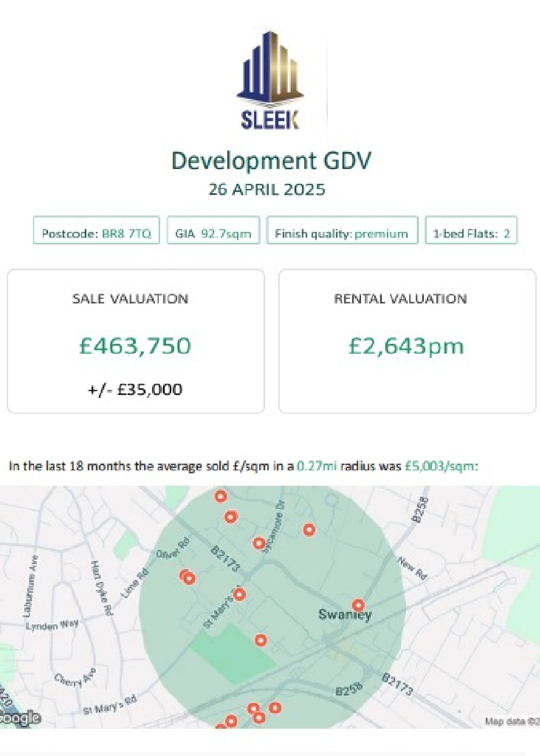This screenshot has height=756, width=540.
Task: Click the 1-bed Flats count badge
Action: coord(471,234)
